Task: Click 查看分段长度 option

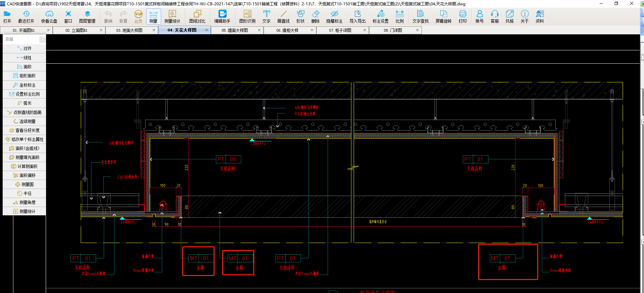Action: tap(24, 130)
